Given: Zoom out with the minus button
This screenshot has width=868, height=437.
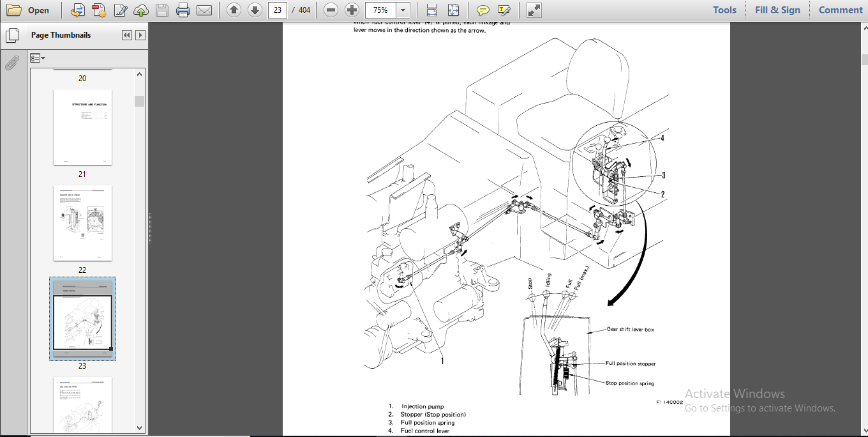Looking at the screenshot, I should 331,10.
